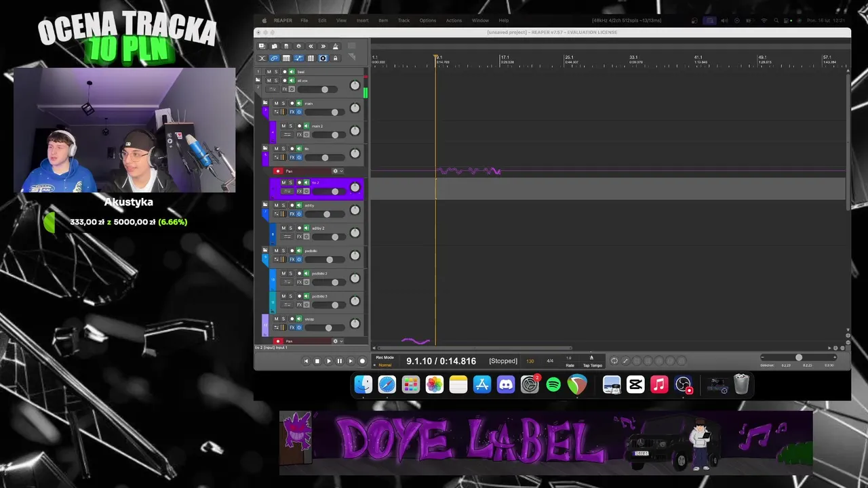Click the time display 9.1.10 / 0:14.816

(441, 361)
